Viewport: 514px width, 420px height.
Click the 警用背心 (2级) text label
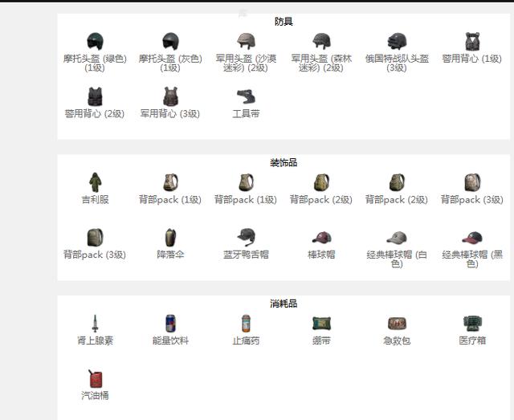[95, 114]
